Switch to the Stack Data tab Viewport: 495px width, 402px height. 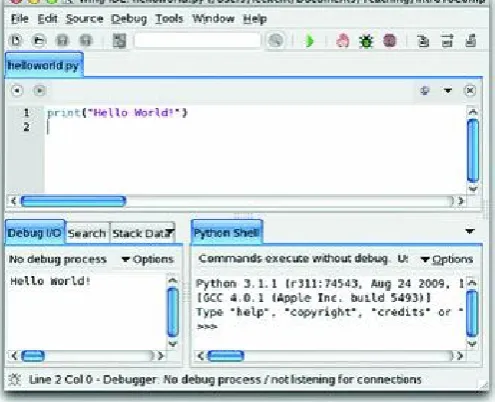[x=140, y=233]
